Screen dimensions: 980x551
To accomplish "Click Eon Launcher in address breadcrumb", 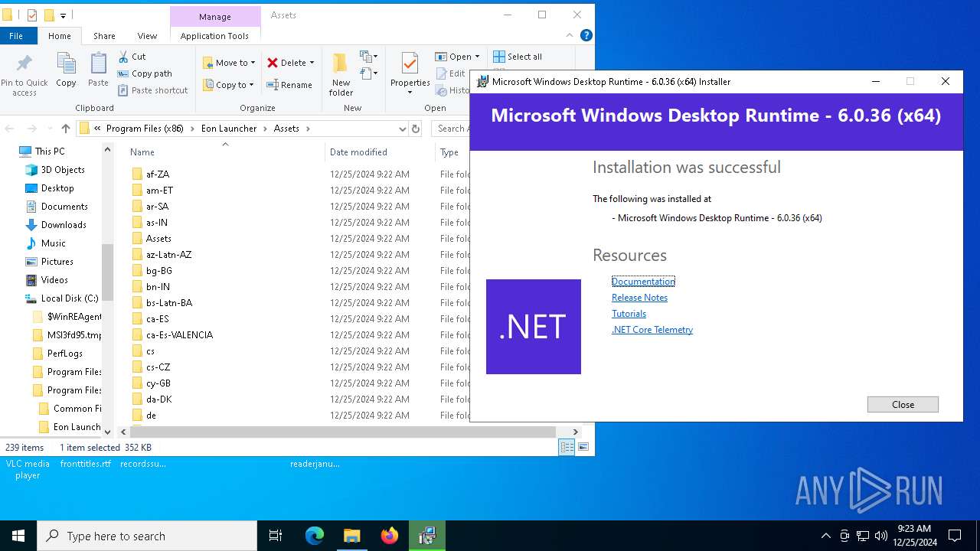I will [229, 129].
